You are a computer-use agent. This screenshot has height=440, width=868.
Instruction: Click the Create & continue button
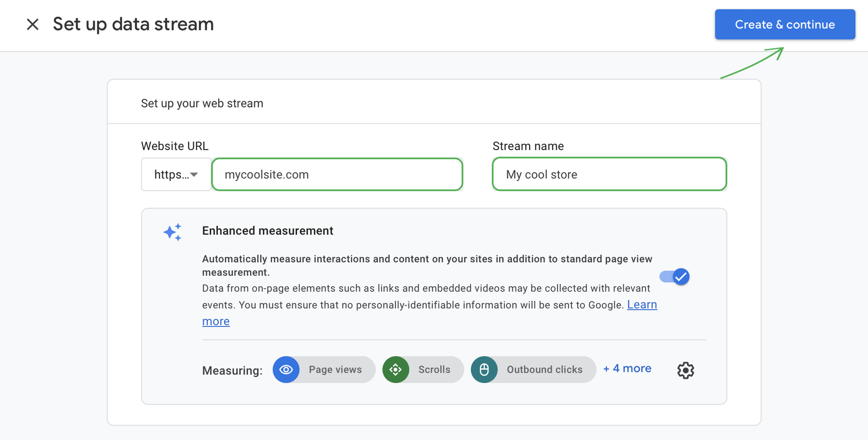[x=784, y=24]
